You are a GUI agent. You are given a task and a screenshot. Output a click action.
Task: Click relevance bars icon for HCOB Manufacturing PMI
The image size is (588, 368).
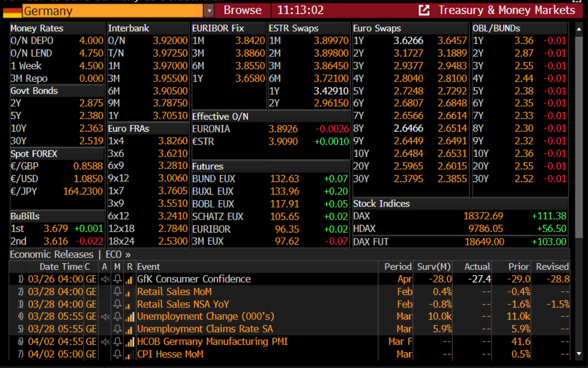point(129,342)
